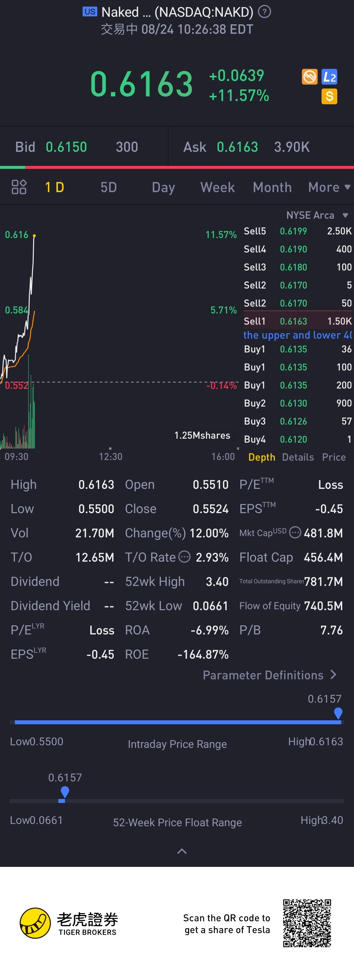Tap the yellow dollar sign badge
The height and width of the screenshot is (980, 354).
click(x=329, y=96)
